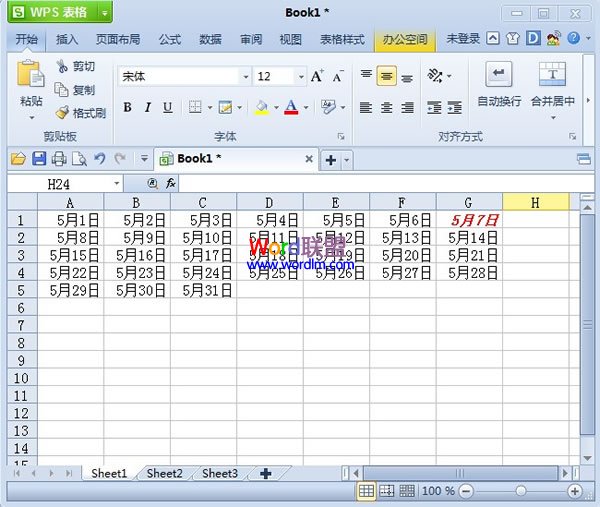Open the 插入 (Insert) ribbon tab

click(x=67, y=39)
